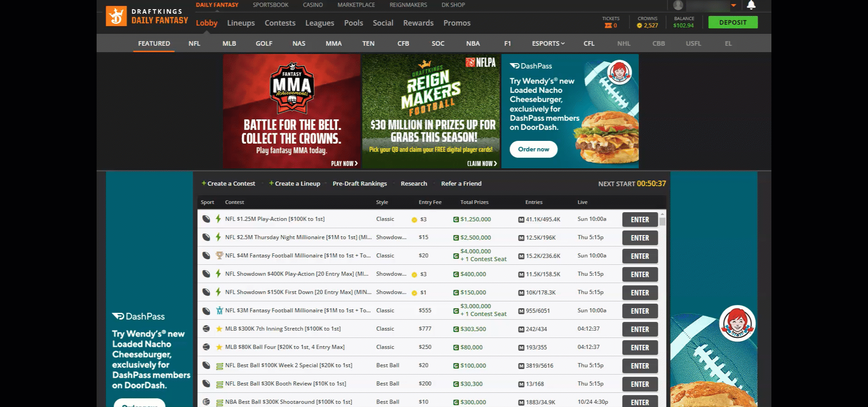Click Order now in DashPass banner

533,149
